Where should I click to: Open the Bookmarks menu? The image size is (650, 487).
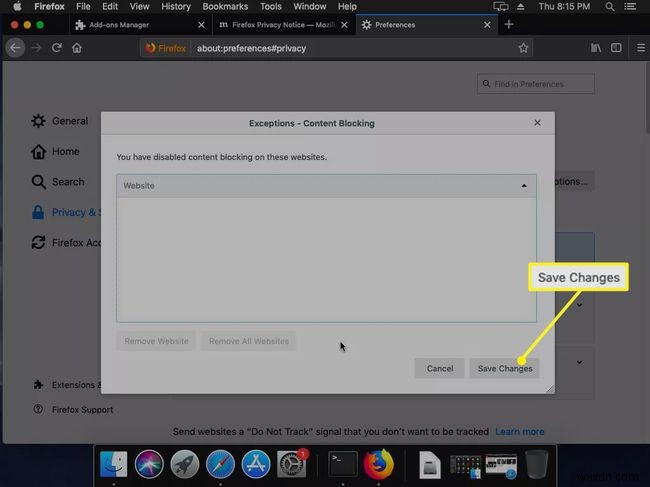click(x=225, y=6)
